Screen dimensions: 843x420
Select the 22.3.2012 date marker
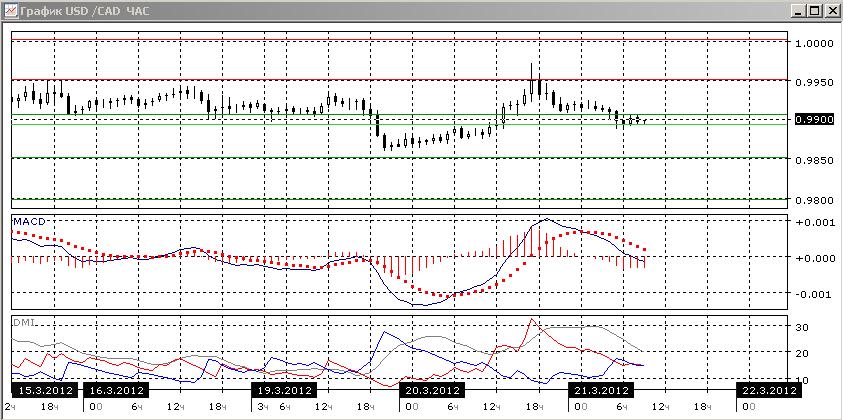tap(769, 390)
